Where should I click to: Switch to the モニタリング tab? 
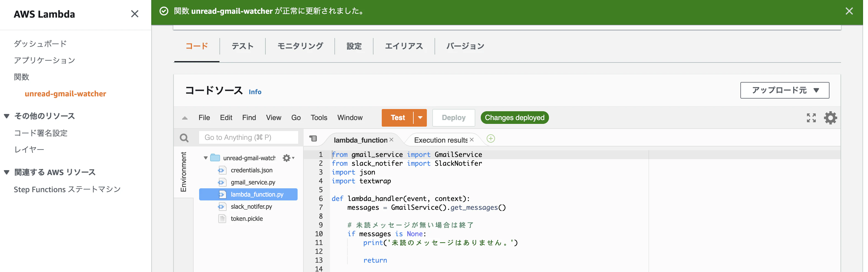(x=300, y=46)
